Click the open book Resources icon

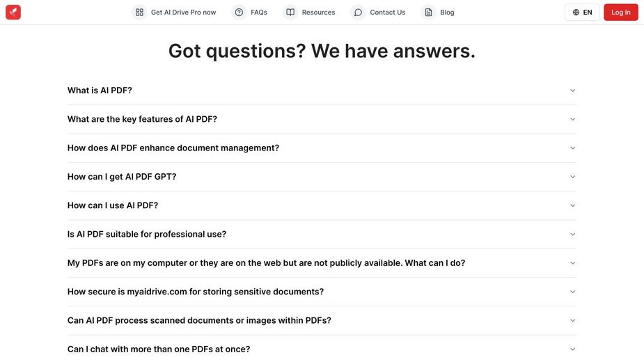pos(290,12)
